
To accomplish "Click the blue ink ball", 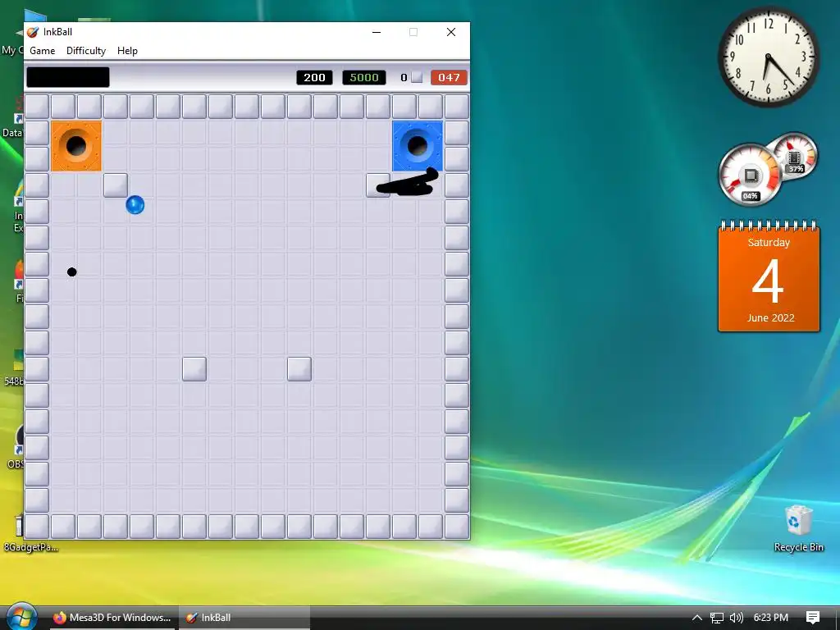I will click(x=135, y=204).
